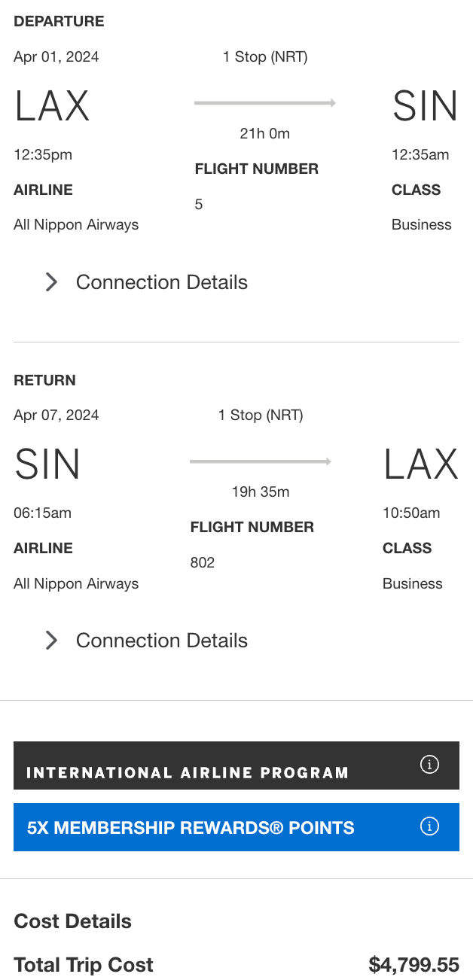Click the Cost Details heading
The width and height of the screenshot is (473, 980).
72,921
